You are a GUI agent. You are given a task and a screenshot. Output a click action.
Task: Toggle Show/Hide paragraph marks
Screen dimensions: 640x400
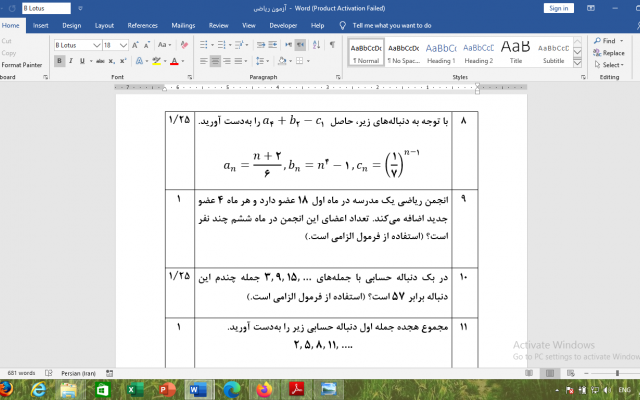(333, 44)
